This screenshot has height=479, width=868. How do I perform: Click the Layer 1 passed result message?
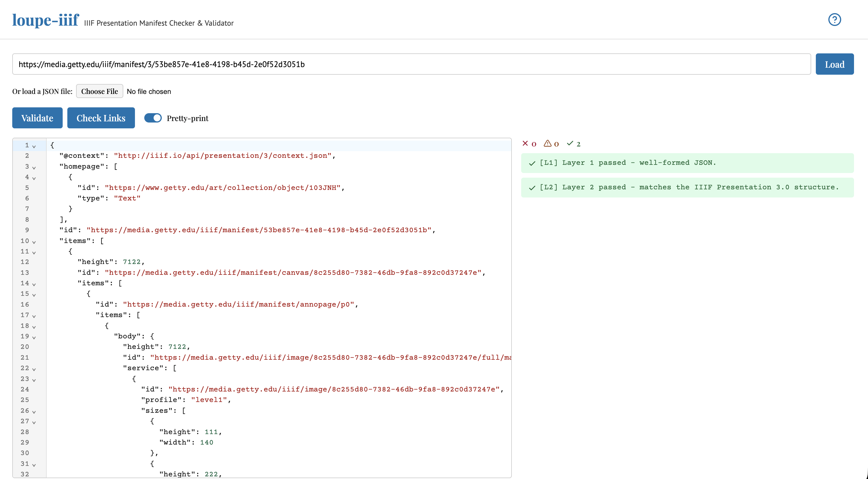pos(687,163)
